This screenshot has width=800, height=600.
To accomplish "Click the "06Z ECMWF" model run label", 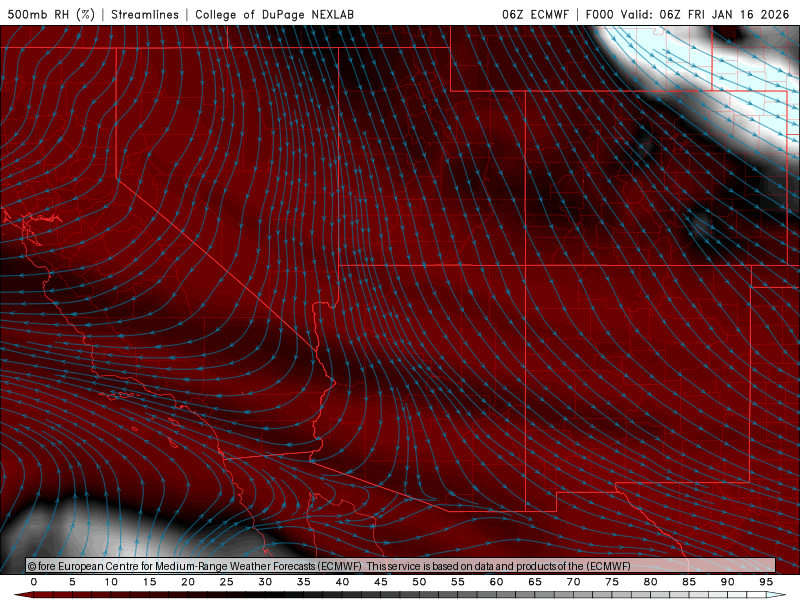I will point(535,14).
